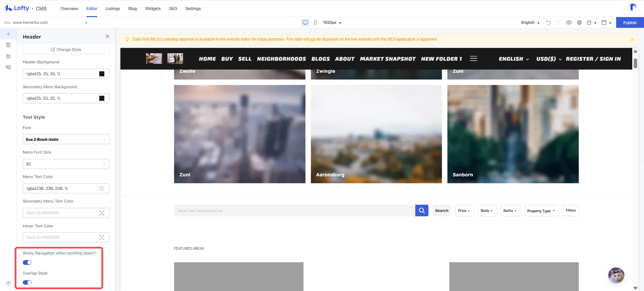The width and height of the screenshot is (644, 291).
Task: Open the SEO tab
Action: pos(173,8)
